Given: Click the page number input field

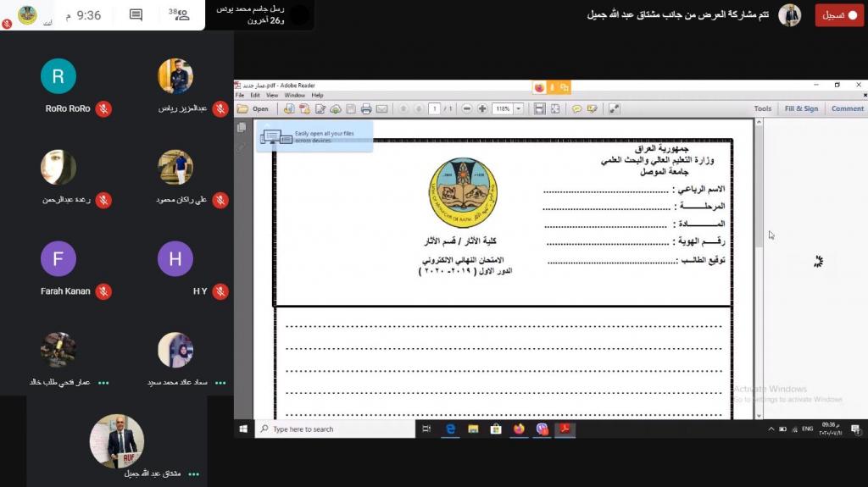Looking at the screenshot, I should pyautogui.click(x=434, y=108).
